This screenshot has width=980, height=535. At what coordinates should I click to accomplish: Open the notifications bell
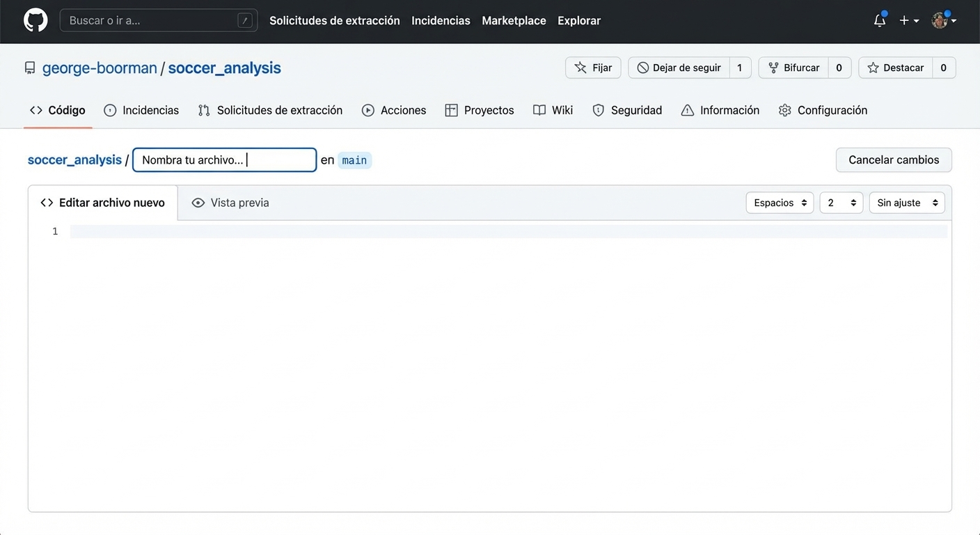pos(880,20)
